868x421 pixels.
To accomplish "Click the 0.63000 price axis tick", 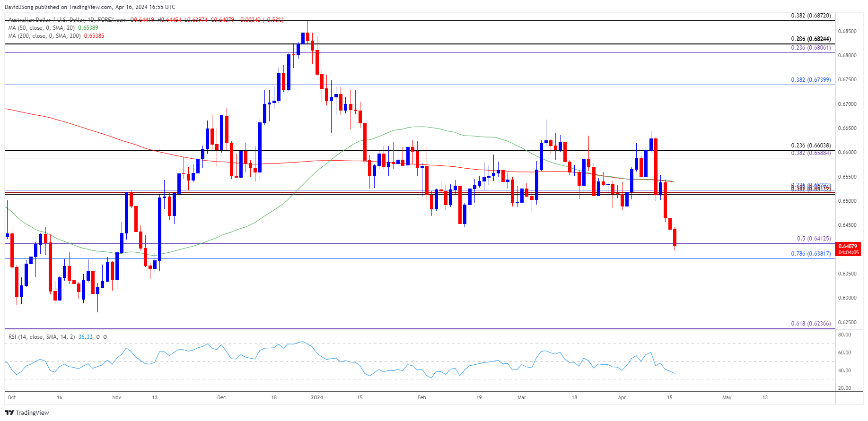I will (847, 298).
